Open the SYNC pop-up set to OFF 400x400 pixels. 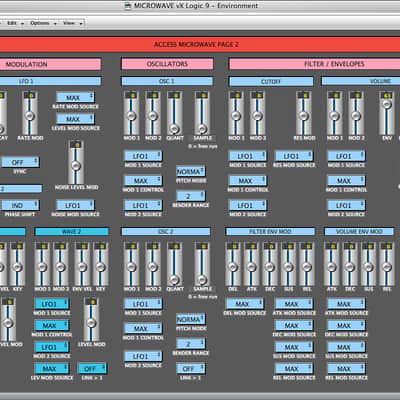(20, 162)
